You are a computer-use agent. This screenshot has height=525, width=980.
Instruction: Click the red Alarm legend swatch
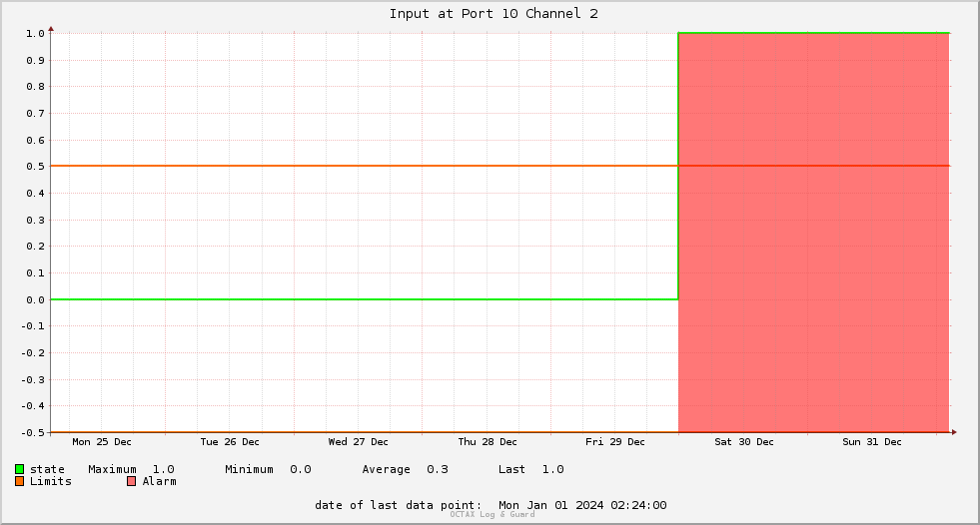[131, 481]
